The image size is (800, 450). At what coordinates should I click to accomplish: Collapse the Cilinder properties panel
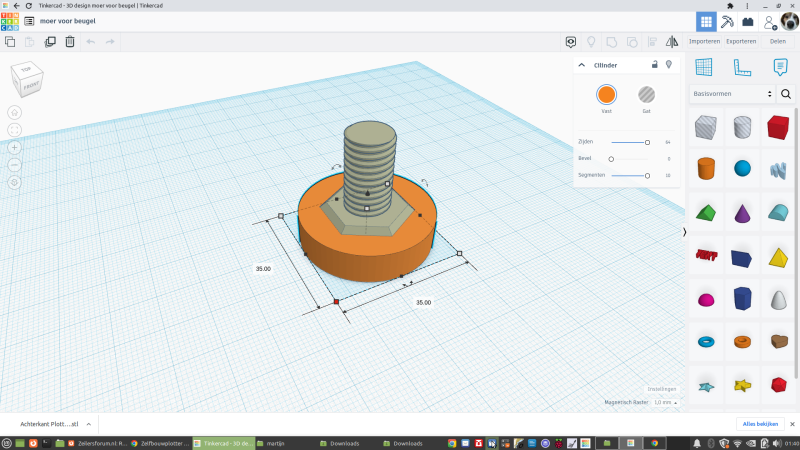581,65
